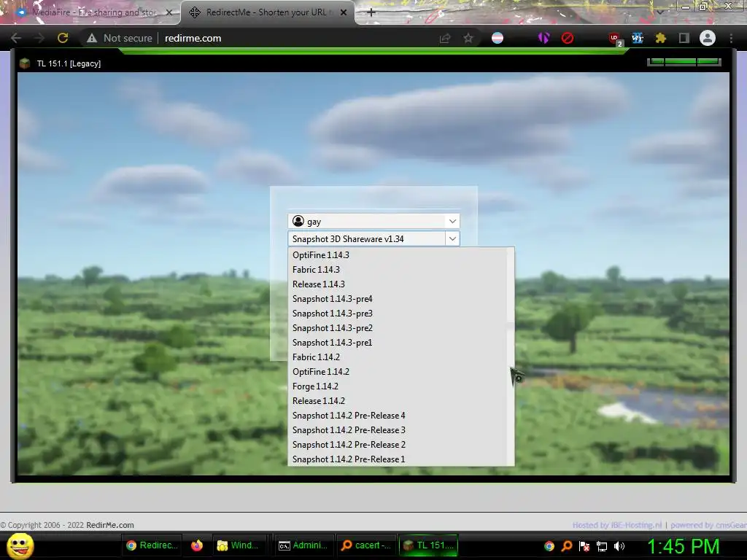Select Snapshot 1.14.2 Pre-Release 4
This screenshot has height=560, width=747.
tap(398, 415)
